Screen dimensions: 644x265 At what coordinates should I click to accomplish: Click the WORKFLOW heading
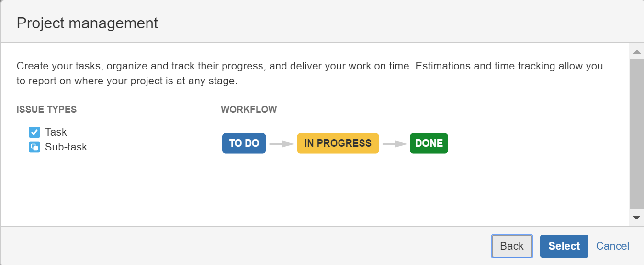(x=249, y=110)
